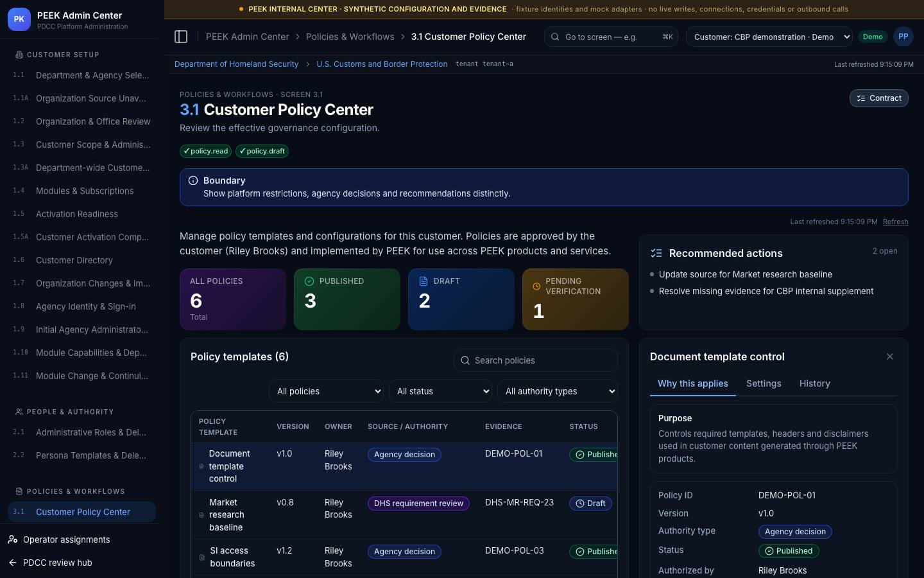Open Department of Homeland Security breadcrumb

click(x=236, y=64)
